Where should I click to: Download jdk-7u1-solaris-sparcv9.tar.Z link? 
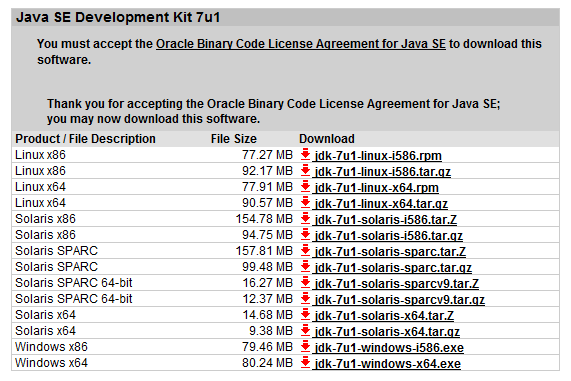397,284
